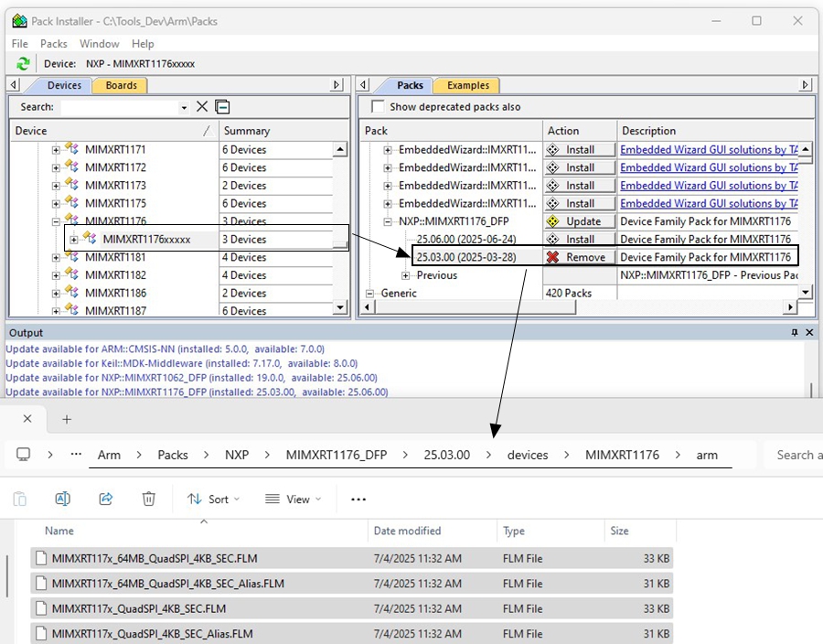Expand the Previous pack versions node
Image resolution: width=823 pixels, height=644 pixels.
(405, 275)
